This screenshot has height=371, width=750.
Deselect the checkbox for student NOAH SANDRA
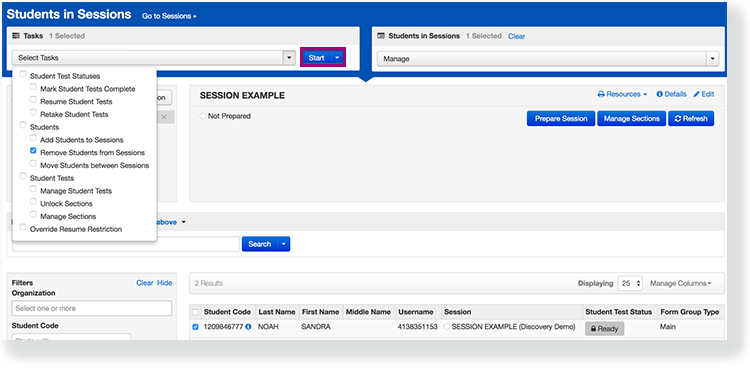click(x=195, y=327)
